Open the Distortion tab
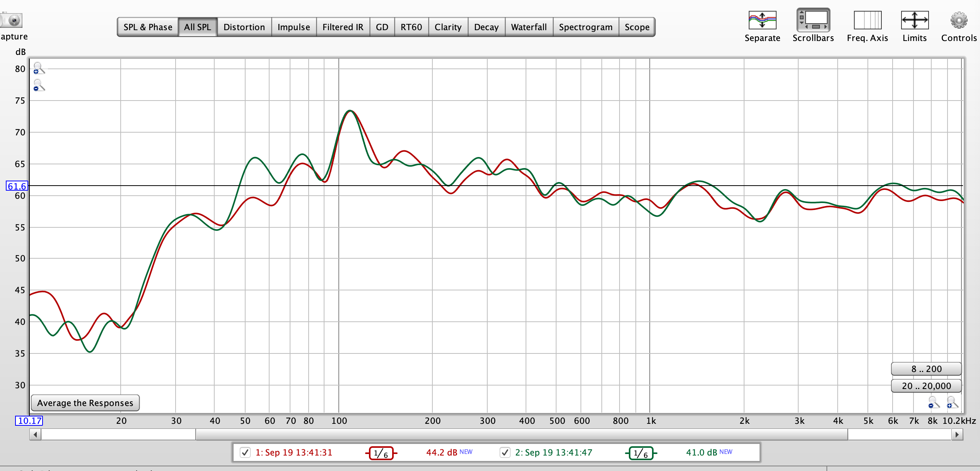980x471 pixels. click(x=244, y=27)
